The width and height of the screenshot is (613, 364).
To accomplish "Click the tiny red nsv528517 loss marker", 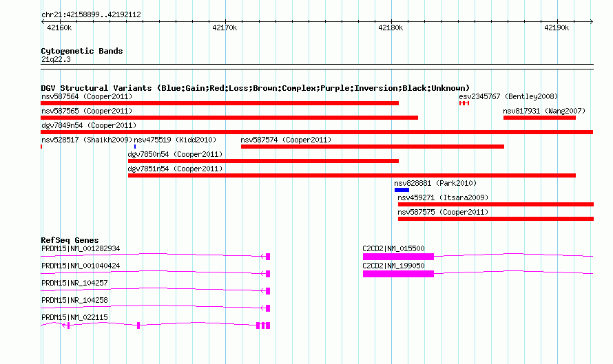I will coord(41,147).
